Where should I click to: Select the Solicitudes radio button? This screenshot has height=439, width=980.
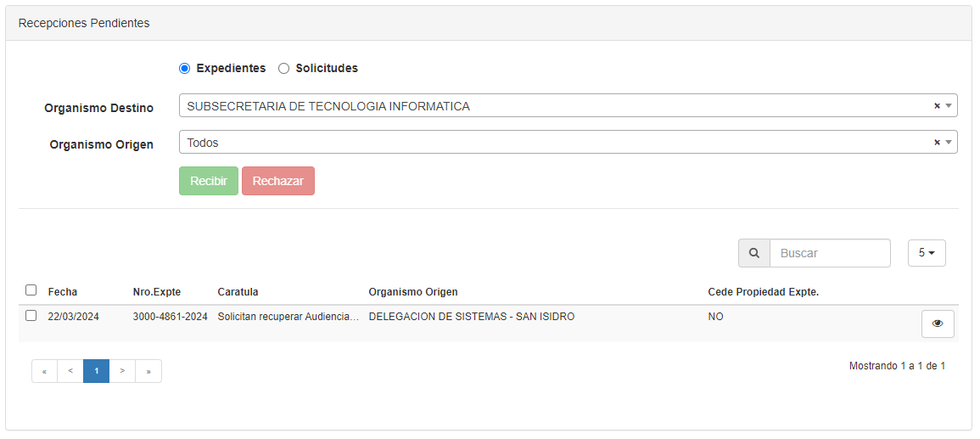283,69
